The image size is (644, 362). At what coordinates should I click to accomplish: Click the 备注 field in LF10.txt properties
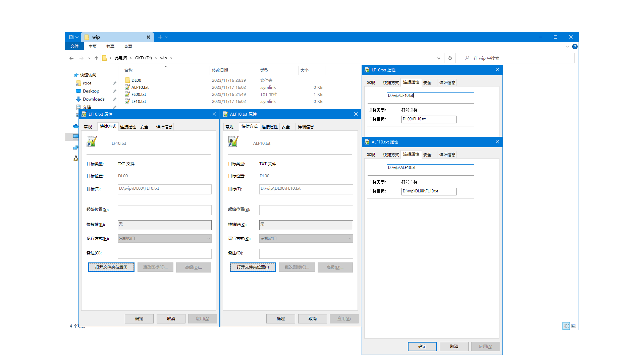[x=164, y=253]
